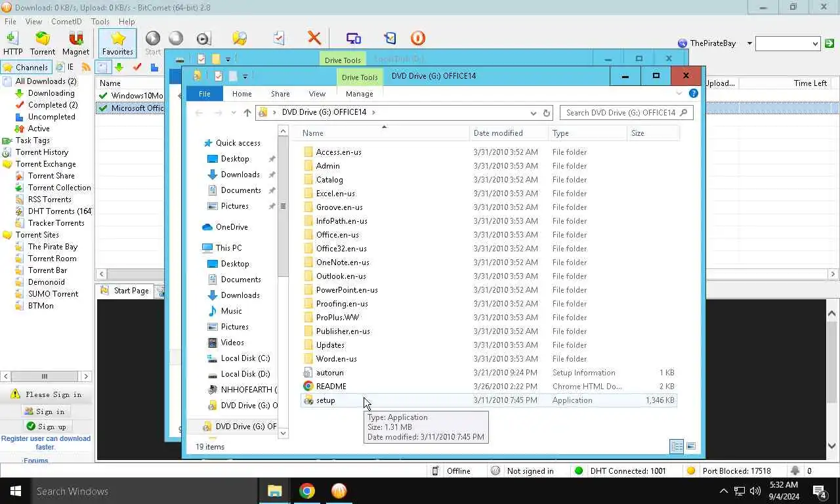This screenshot has width=840, height=504.
Task: Click the 'Register user can download faster' link
Action: 46,443
